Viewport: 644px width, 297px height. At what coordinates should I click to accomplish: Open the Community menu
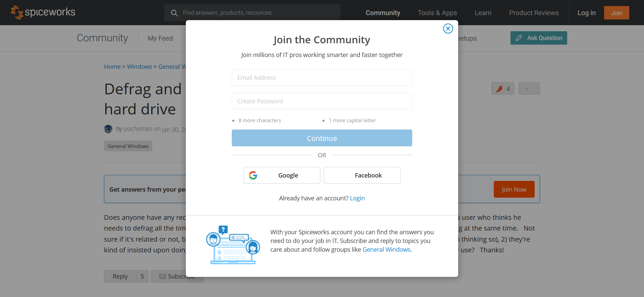(383, 13)
